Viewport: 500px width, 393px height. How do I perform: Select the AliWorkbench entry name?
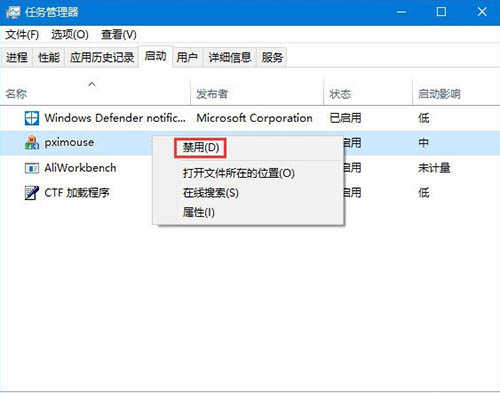tap(80, 168)
